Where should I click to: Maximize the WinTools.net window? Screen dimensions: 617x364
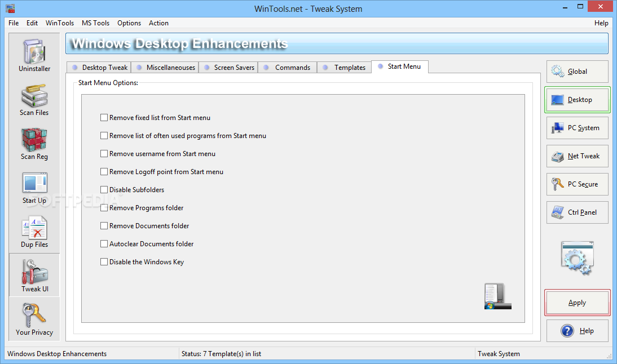(580, 7)
